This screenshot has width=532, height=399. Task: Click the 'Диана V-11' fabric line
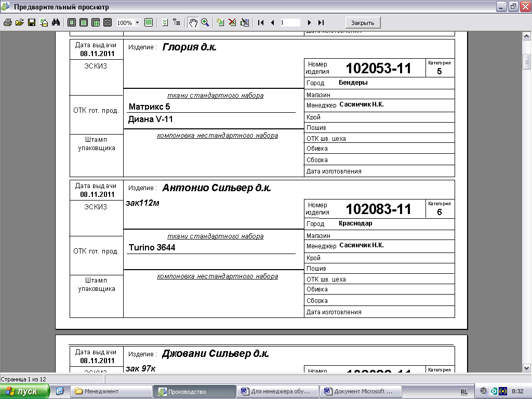pos(150,119)
